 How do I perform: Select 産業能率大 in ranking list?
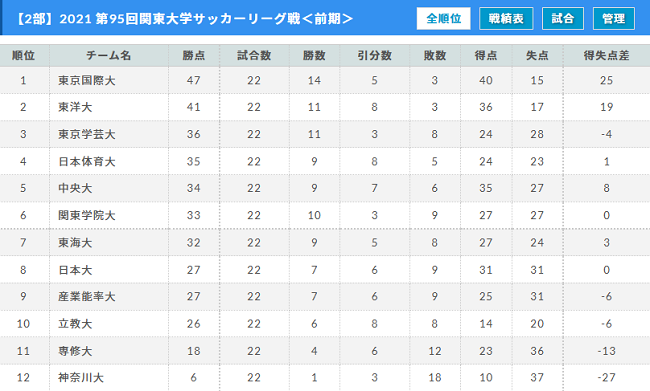pos(87,296)
